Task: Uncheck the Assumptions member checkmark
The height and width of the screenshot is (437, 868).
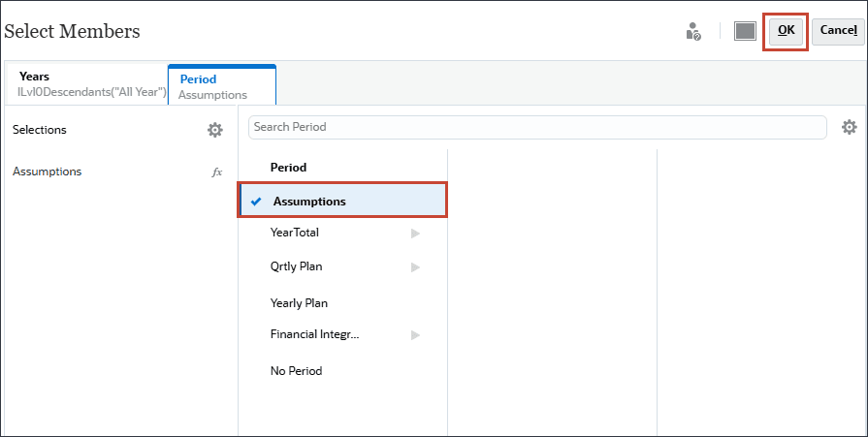Action: pyautogui.click(x=256, y=202)
